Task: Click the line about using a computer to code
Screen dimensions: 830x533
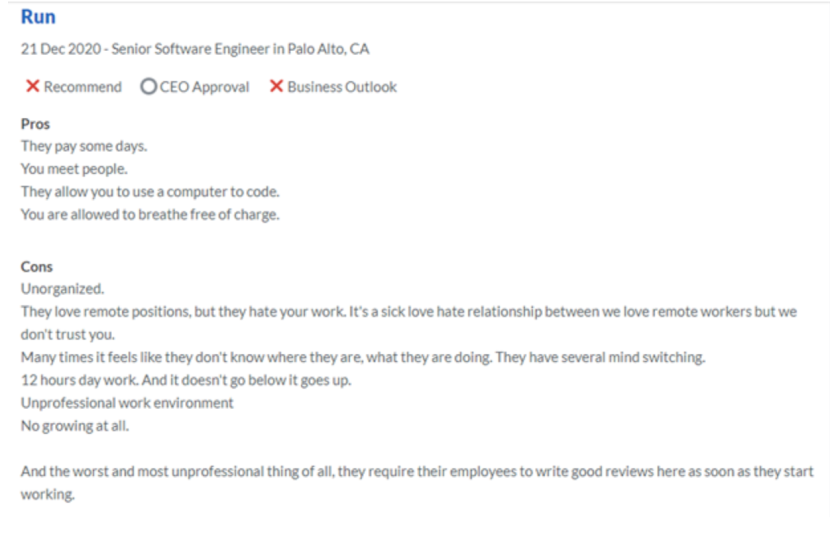Action: 150,192
